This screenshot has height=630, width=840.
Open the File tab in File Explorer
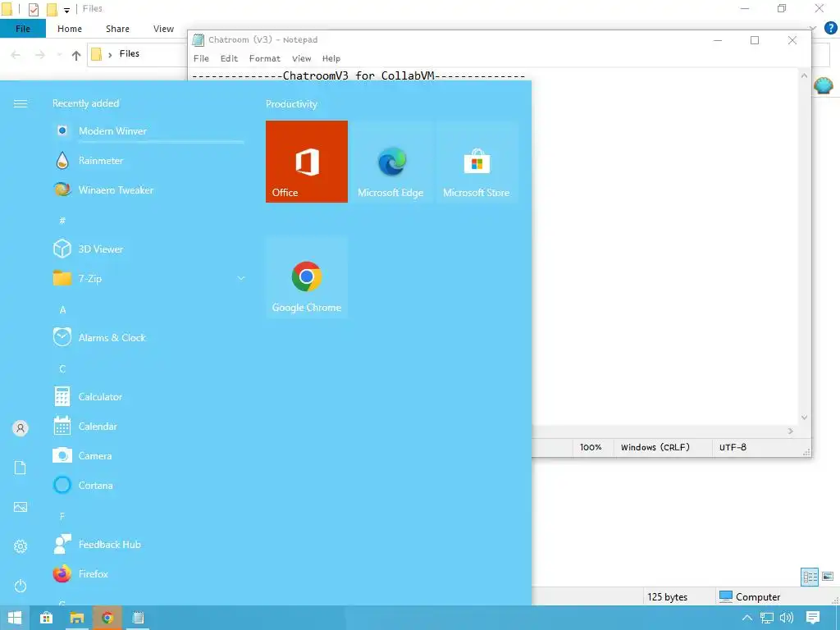22,29
